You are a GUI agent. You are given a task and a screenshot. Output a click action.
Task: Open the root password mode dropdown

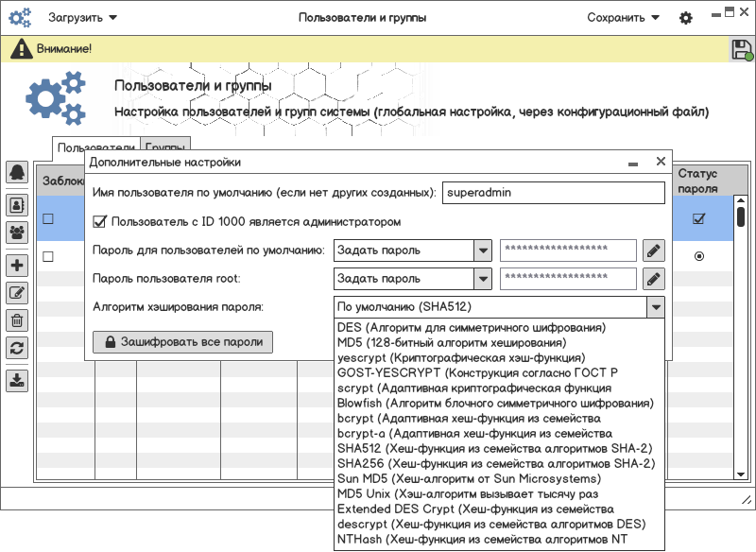tap(483, 279)
